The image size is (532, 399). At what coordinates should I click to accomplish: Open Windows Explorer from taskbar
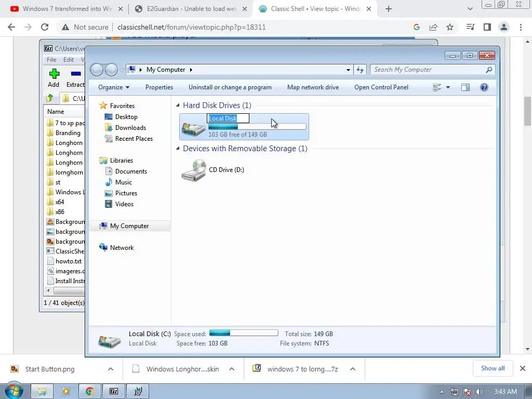pos(42,391)
